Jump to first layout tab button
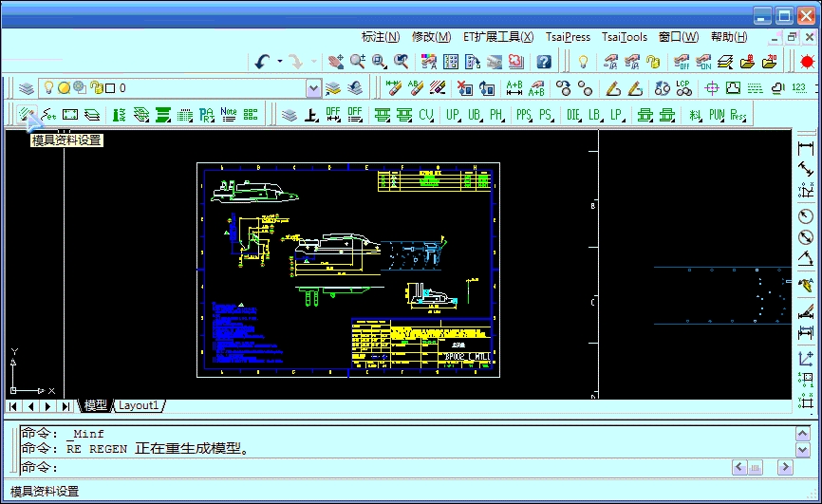This screenshot has width=822, height=504. click(13, 406)
